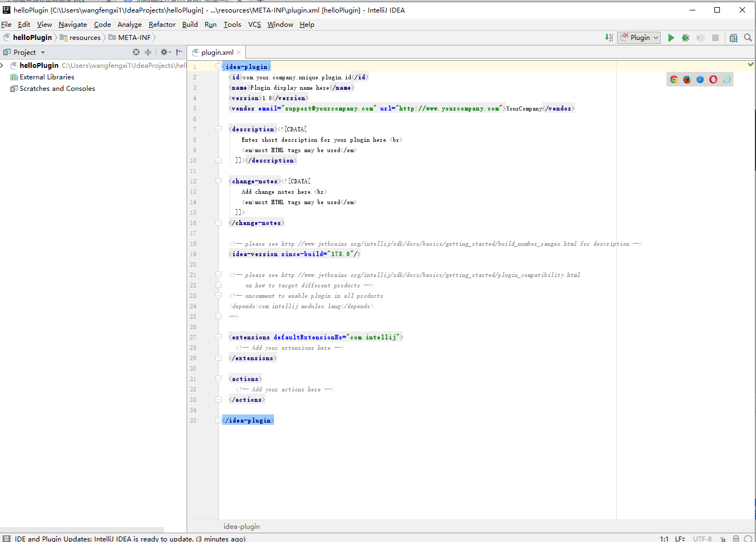Click the 1:1 cursor position indicator
The height and width of the screenshot is (542, 756).
[664, 539]
